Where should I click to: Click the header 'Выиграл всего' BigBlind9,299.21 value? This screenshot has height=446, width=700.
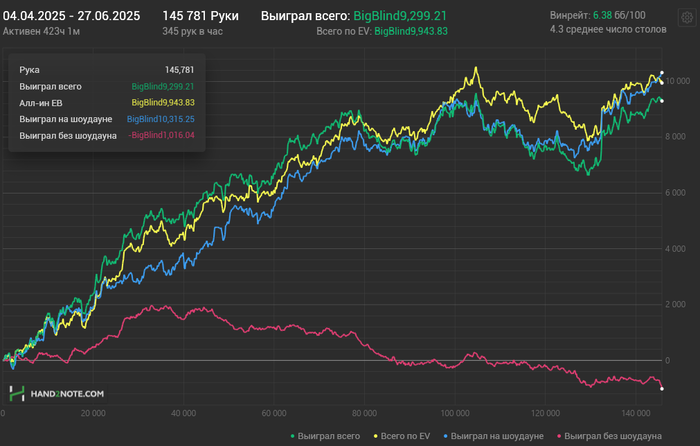point(400,16)
